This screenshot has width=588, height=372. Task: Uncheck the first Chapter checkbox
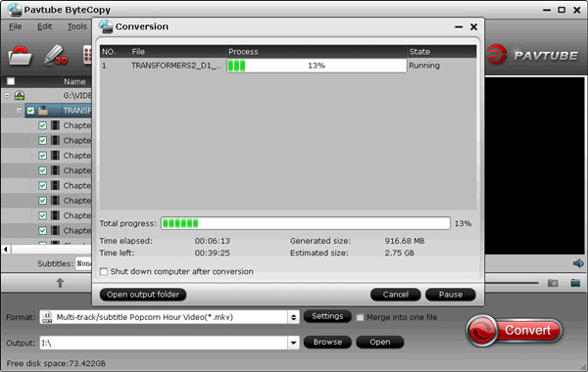[42, 125]
